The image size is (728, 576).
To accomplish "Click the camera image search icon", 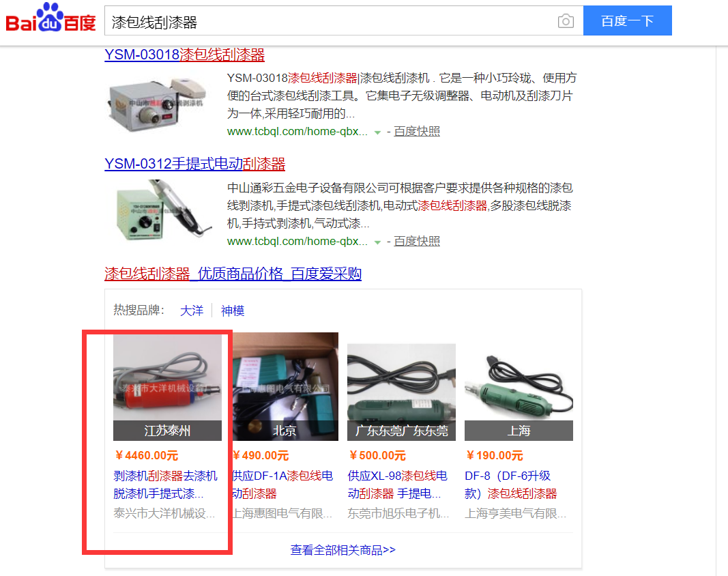I will (566, 21).
